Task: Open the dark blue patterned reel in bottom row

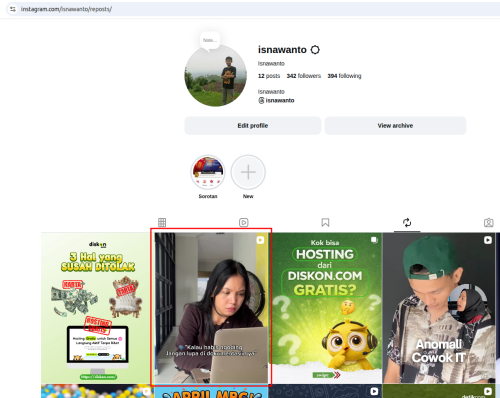Action: [325, 391]
